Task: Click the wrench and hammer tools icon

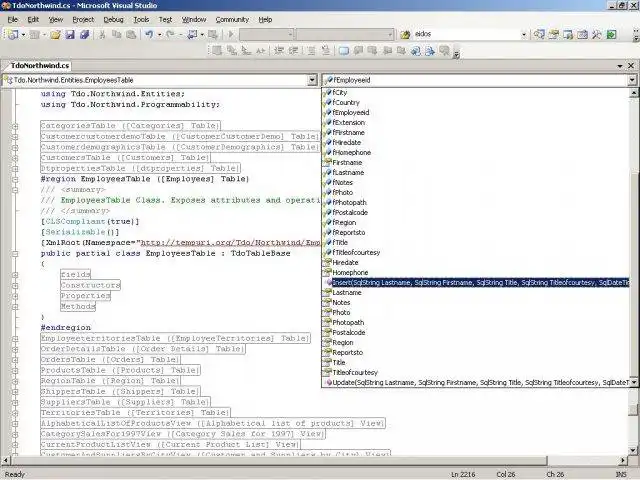Action: 597,35
